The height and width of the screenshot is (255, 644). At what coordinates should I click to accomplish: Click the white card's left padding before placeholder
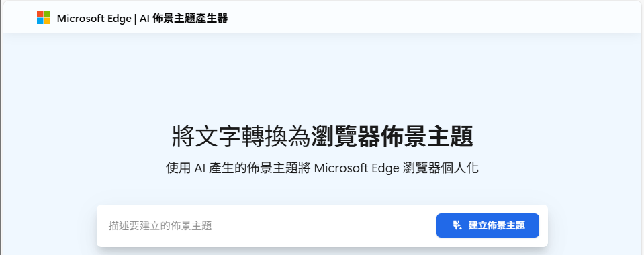(x=102, y=226)
